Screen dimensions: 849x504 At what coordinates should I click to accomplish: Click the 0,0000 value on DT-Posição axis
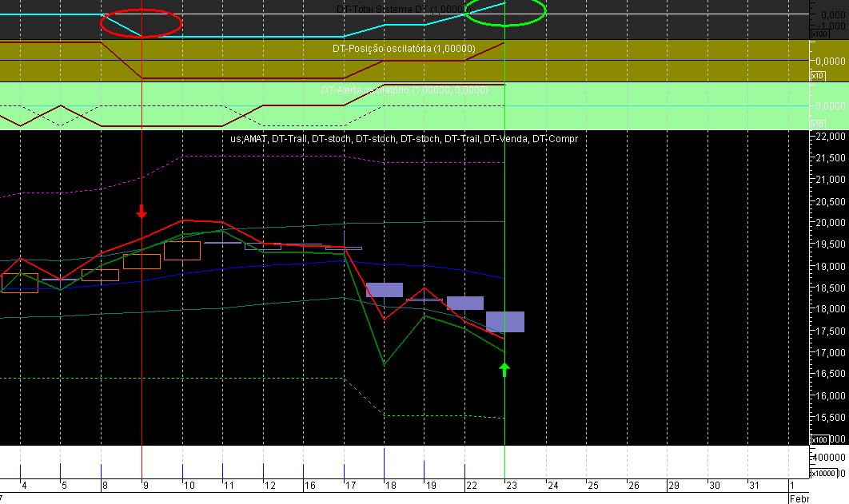click(831, 62)
